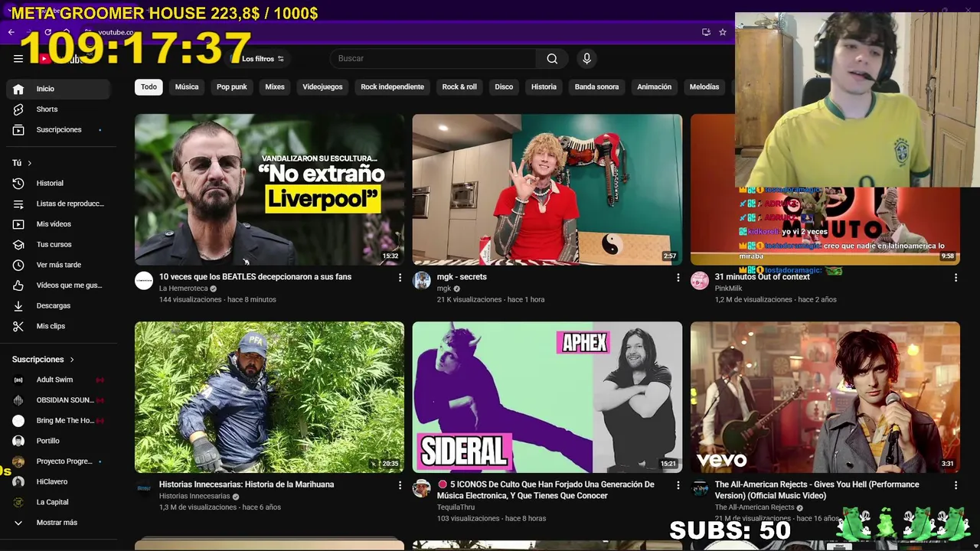The height and width of the screenshot is (551, 980).
Task: Open Historias Innecesarias channel name
Action: 194,497
